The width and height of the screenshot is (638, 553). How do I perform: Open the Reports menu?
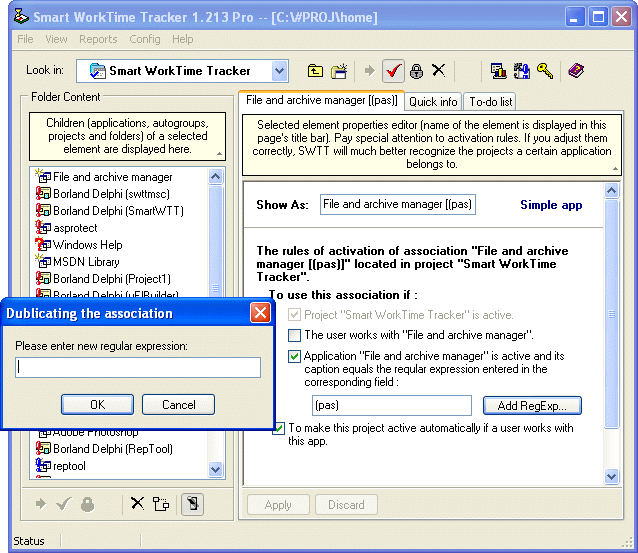98,39
